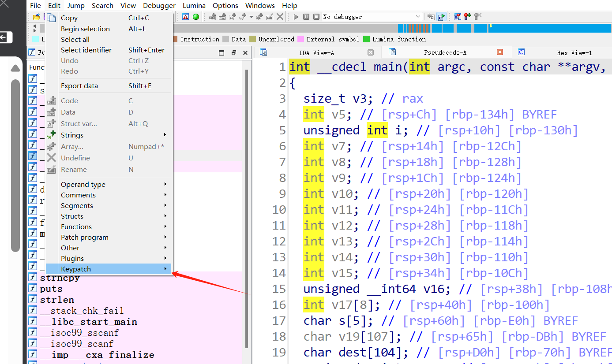
Task: Close the Pseudocode-A tab
Action: point(500,52)
